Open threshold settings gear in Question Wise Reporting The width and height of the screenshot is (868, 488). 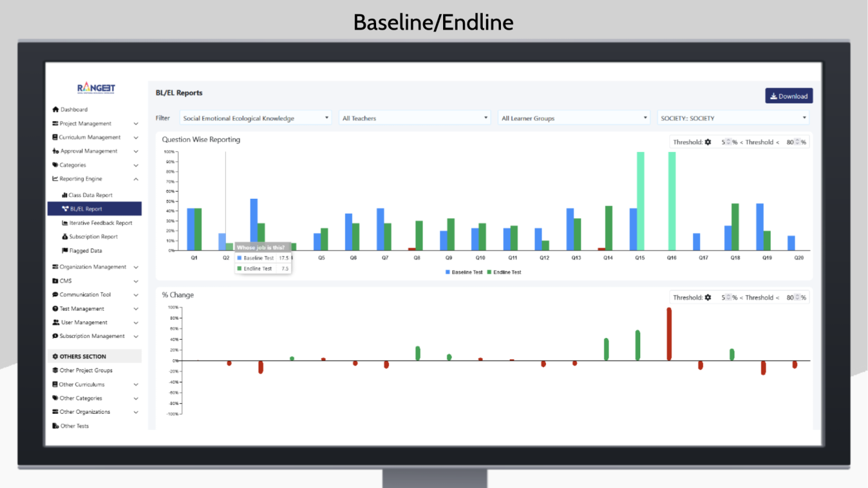pyautogui.click(x=708, y=142)
